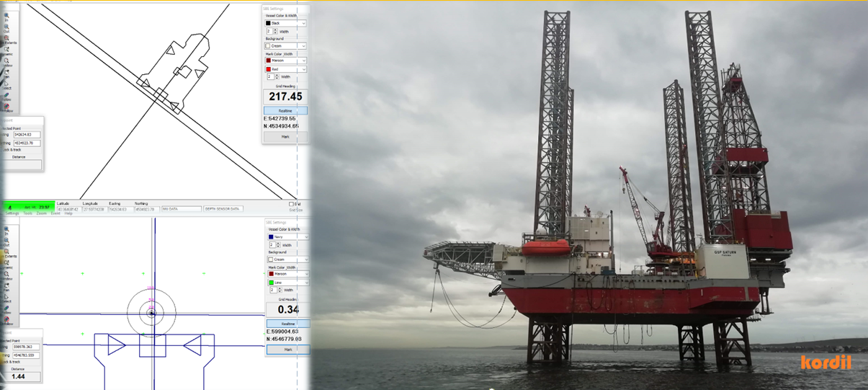Click the DEPTH SENSOR DATA field
The image size is (868, 390).
click(x=223, y=209)
